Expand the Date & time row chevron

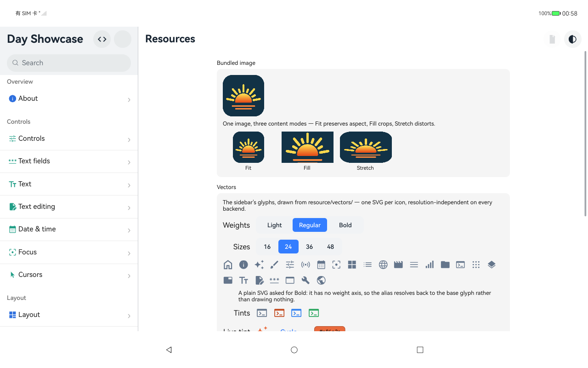point(129,230)
